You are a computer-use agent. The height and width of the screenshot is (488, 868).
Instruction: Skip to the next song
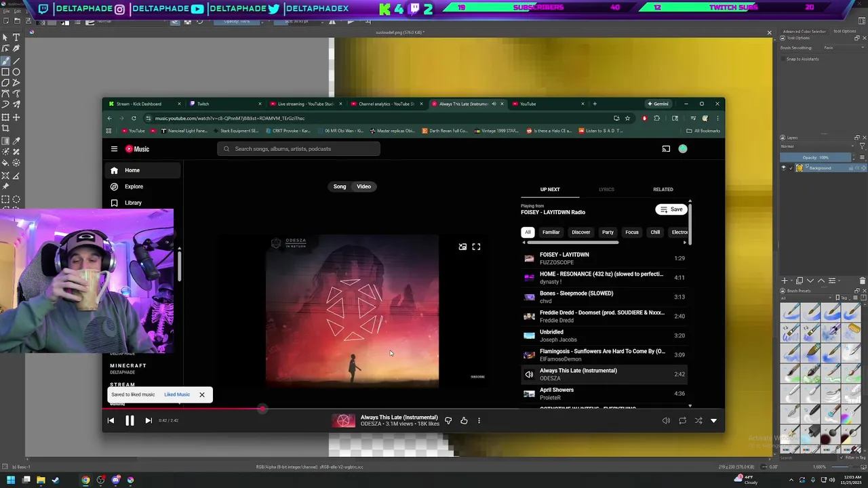(x=149, y=421)
